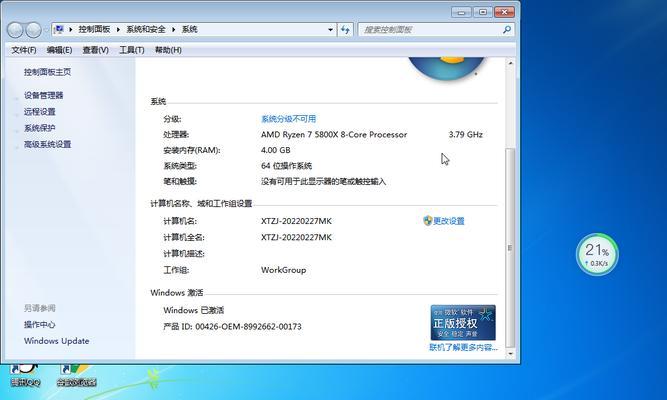Screen dimensions: 667x400
Task: Open 远程设置 from sidebar
Action: click(x=40, y=111)
